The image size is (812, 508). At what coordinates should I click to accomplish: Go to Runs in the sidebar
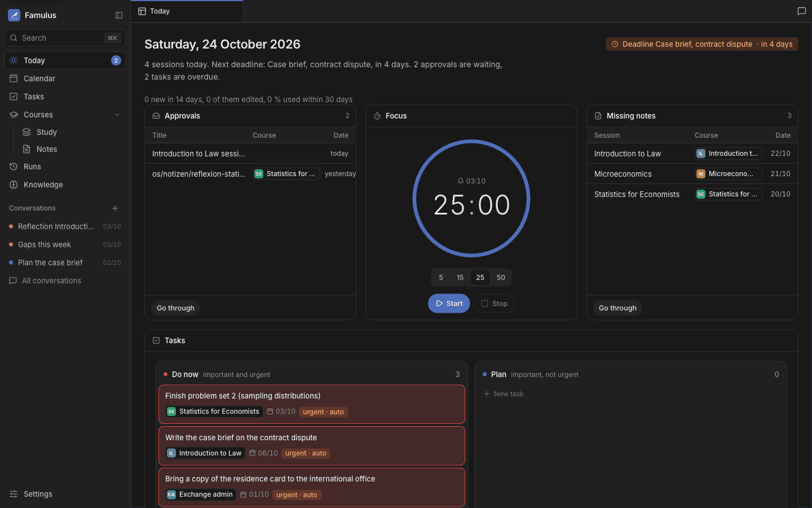(65, 167)
